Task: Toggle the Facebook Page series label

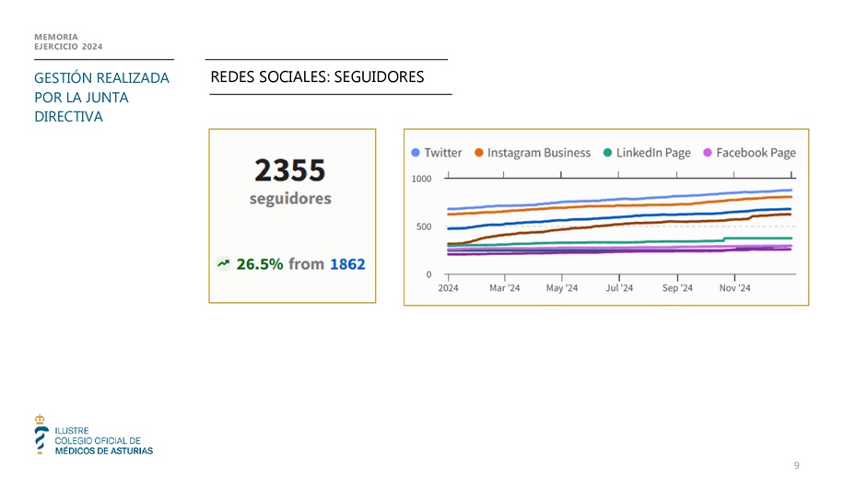Action: [756, 153]
